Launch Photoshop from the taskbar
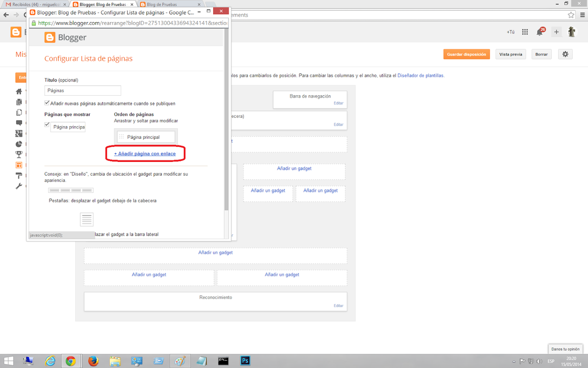 (245, 361)
